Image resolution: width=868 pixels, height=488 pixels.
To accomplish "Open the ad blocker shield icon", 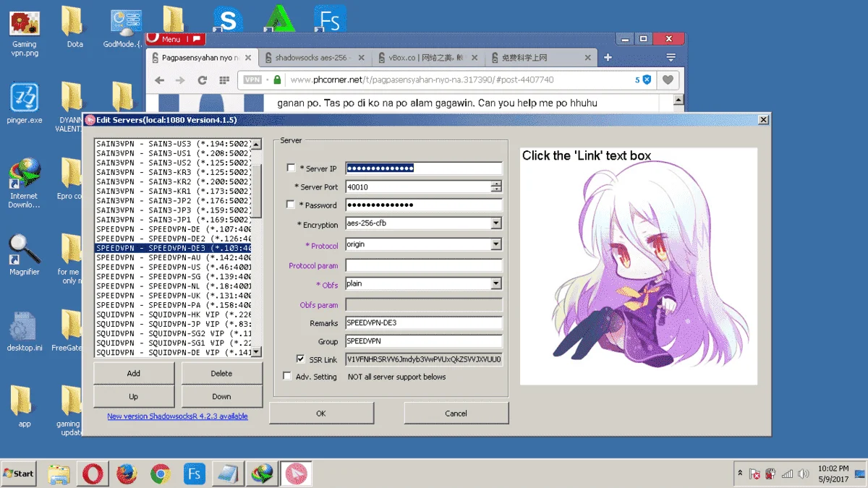I will pyautogui.click(x=647, y=80).
